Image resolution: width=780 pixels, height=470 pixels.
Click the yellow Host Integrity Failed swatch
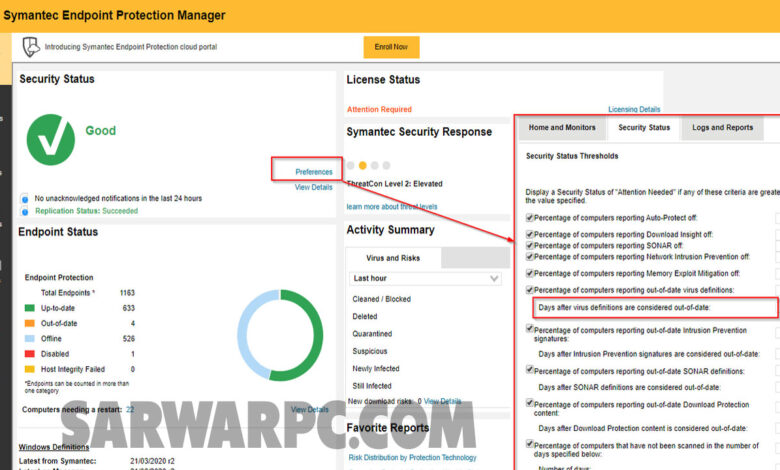pyautogui.click(x=30, y=369)
